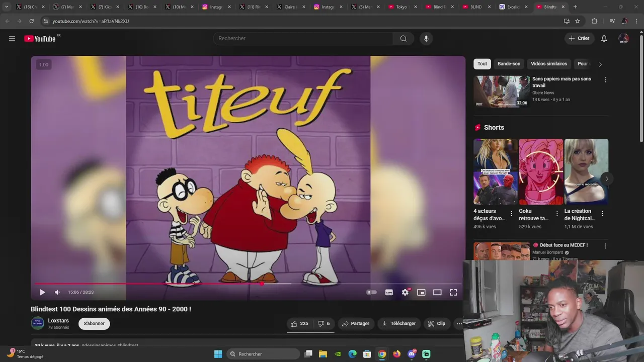Share the video via Partager
The image size is (644, 362).
(x=356, y=324)
